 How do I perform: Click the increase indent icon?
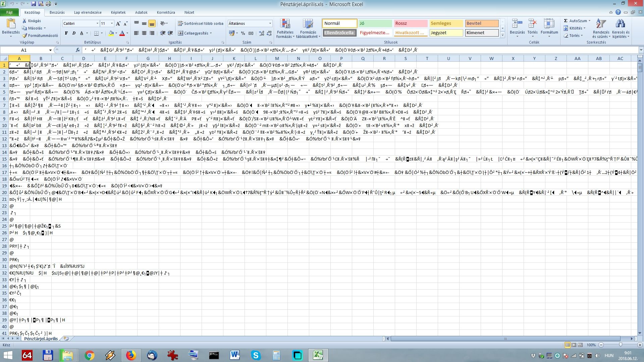click(x=170, y=33)
